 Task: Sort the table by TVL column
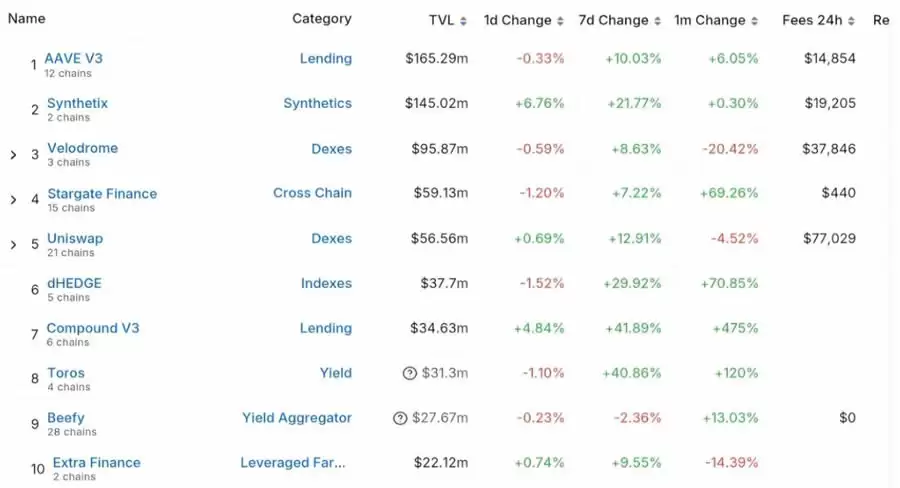464,21
